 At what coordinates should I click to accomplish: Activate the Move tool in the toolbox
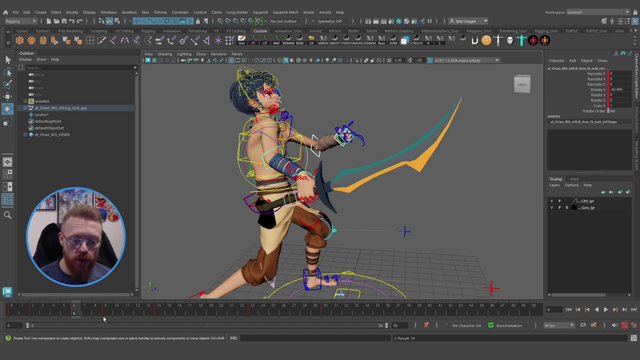(x=7, y=96)
